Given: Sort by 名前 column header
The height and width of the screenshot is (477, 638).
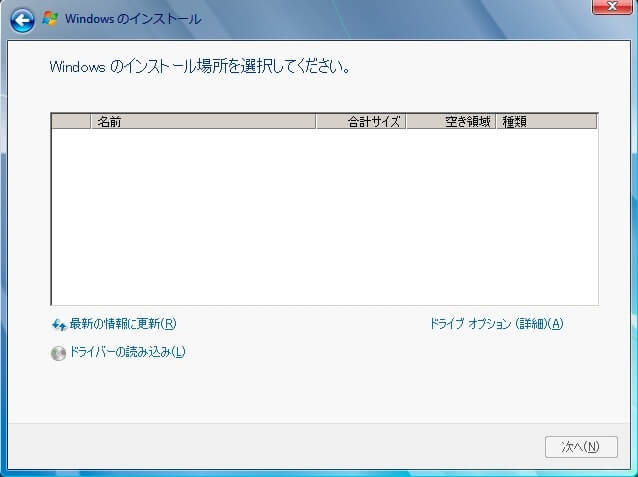Looking at the screenshot, I should [x=203, y=121].
